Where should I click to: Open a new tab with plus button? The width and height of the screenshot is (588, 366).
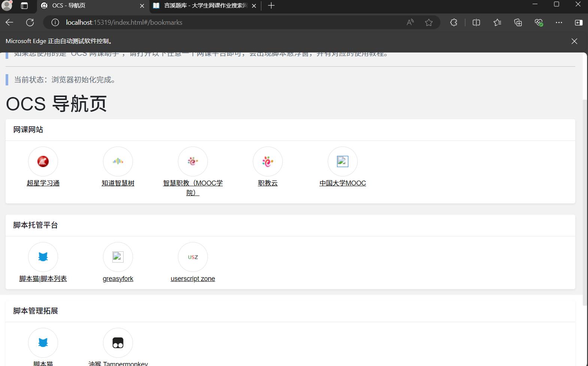pos(272,6)
